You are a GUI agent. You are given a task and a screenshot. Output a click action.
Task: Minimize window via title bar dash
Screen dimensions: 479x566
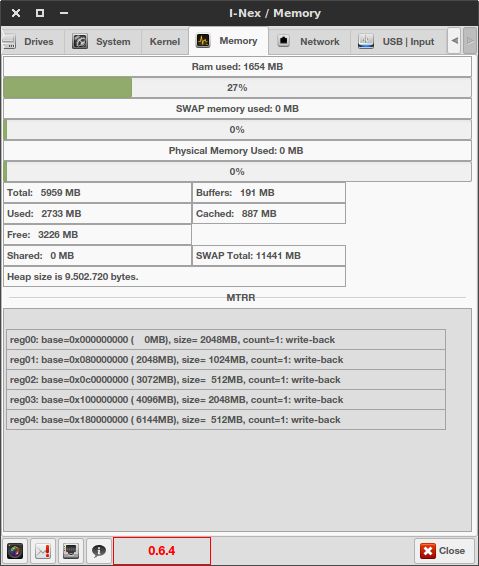[x=64, y=13]
